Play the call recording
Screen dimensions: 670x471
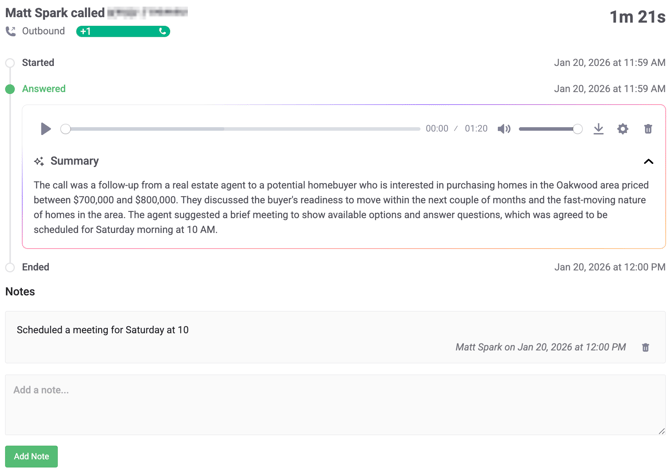click(45, 129)
